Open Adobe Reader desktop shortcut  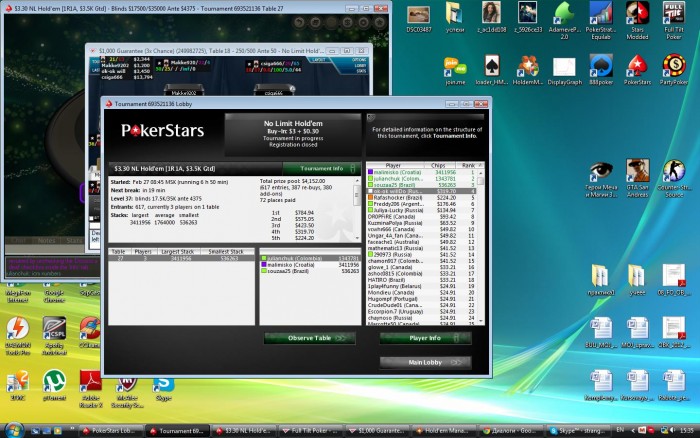pyautogui.click(x=91, y=388)
